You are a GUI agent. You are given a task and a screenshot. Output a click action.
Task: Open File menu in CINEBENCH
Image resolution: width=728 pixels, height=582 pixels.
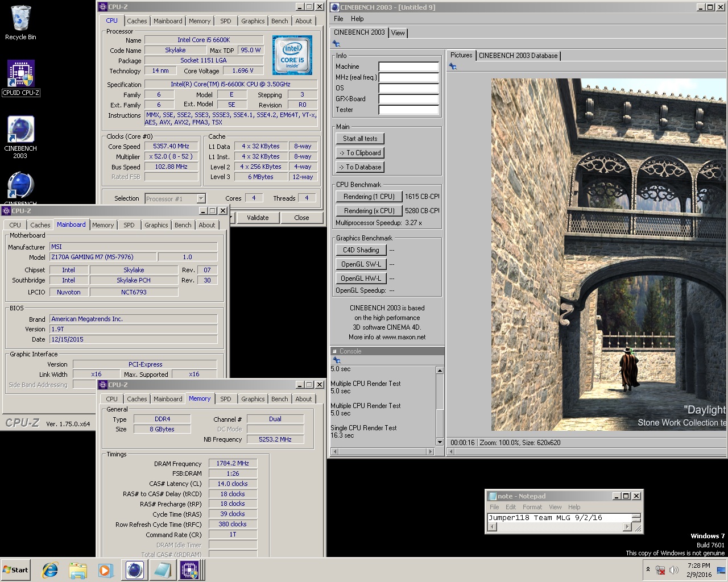point(338,19)
